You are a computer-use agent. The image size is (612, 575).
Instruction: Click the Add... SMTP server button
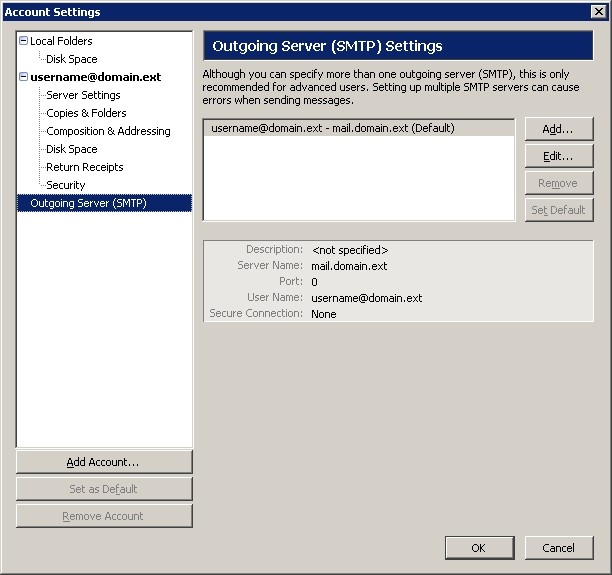(x=558, y=129)
